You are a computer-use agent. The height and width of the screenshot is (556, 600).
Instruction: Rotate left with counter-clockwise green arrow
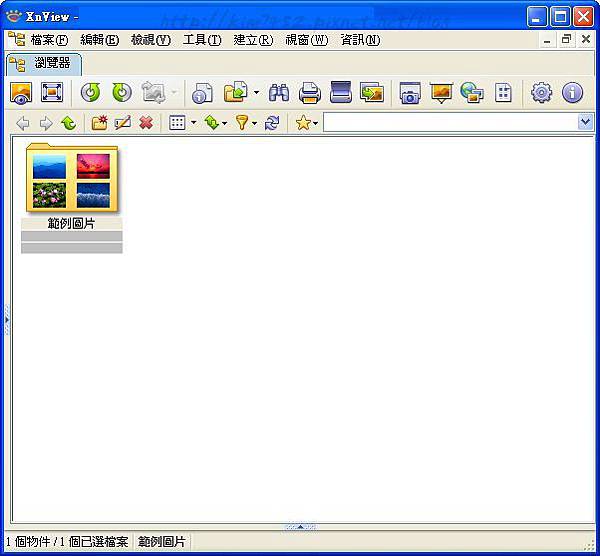coord(90,93)
